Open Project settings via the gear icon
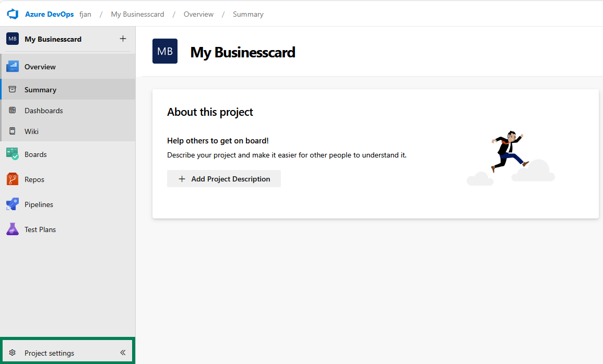The height and width of the screenshot is (364, 603). click(12, 353)
